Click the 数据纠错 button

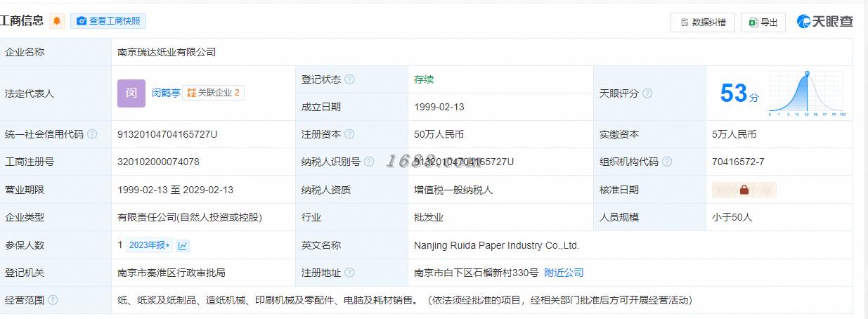pos(703,22)
